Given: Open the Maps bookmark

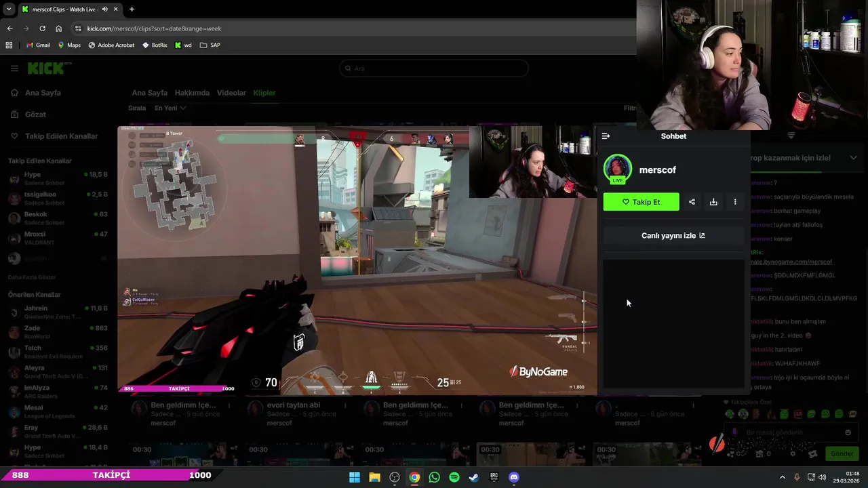Looking at the screenshot, I should 68,45.
